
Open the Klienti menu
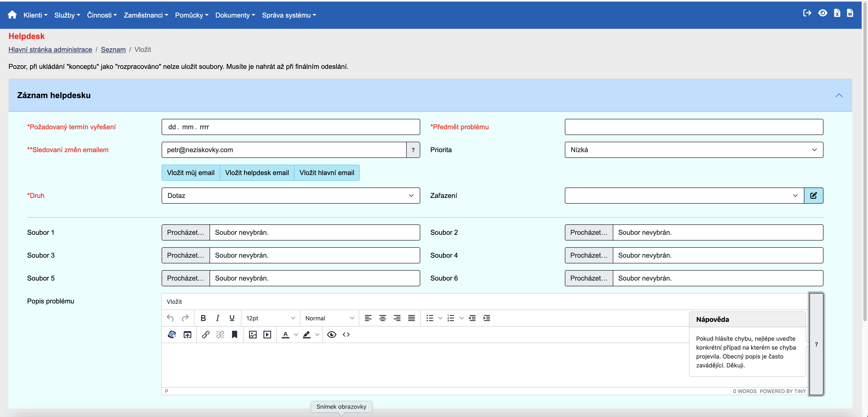point(35,15)
